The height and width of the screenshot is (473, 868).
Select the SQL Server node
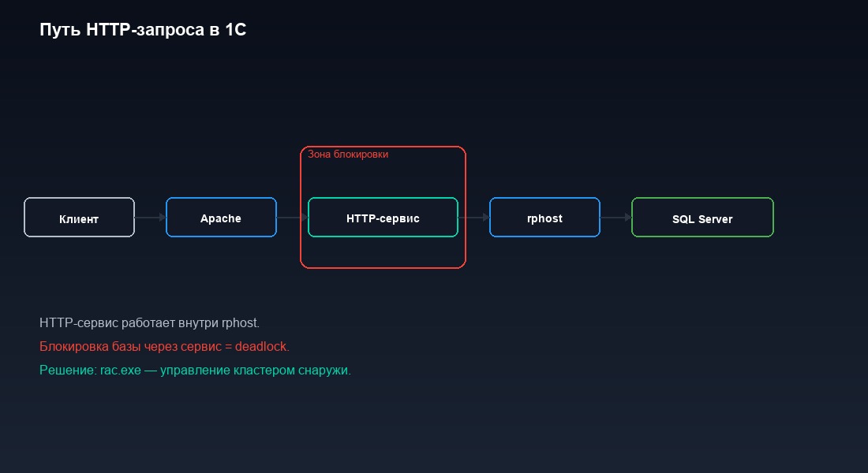tap(702, 218)
